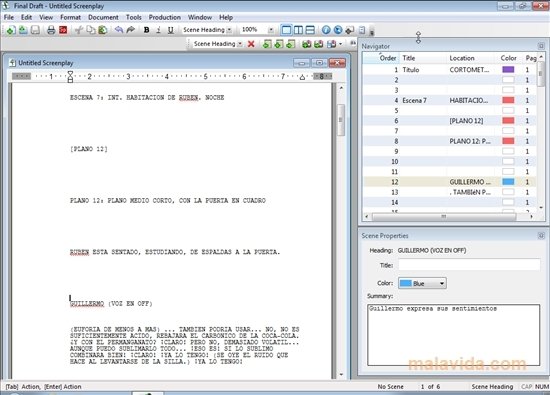550x395 pixels.
Task: Cut selection with the scissors icon
Action: [79, 30]
